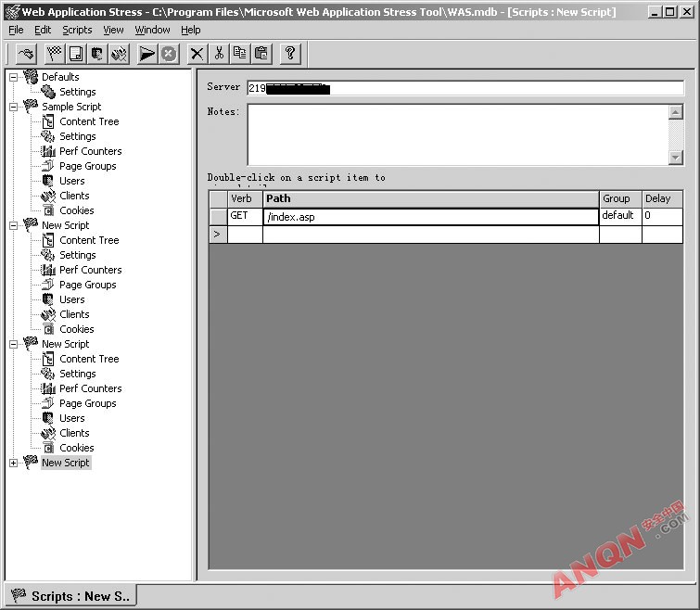
Task: Click the Server address field
Action: [465, 88]
